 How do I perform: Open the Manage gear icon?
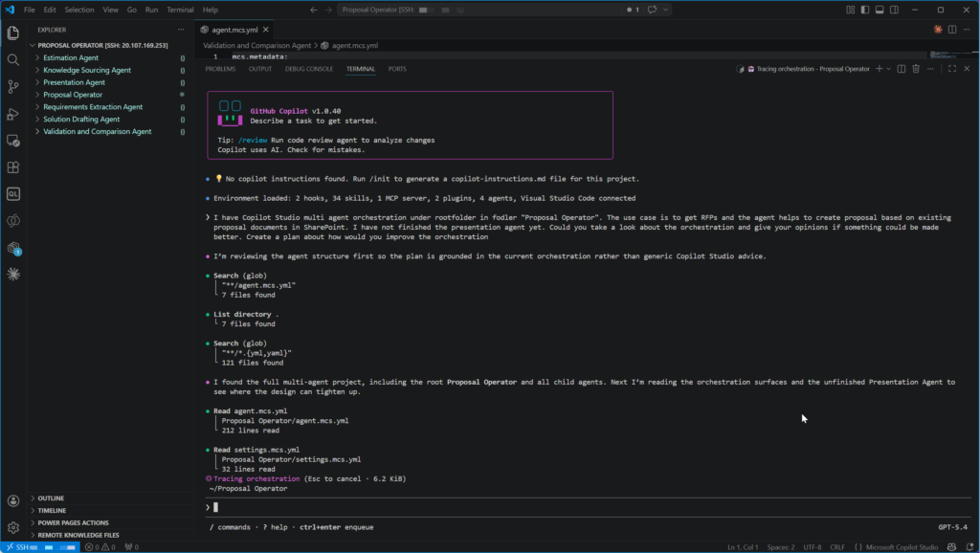click(13, 528)
